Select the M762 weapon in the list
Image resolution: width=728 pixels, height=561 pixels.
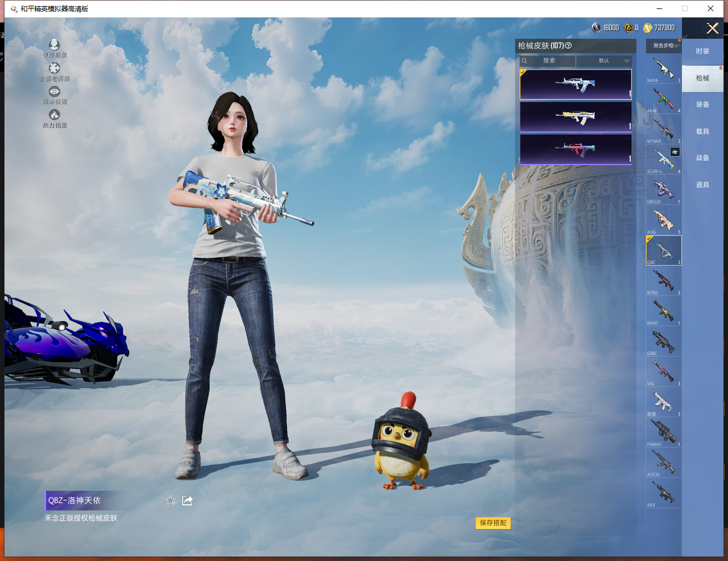point(663,281)
